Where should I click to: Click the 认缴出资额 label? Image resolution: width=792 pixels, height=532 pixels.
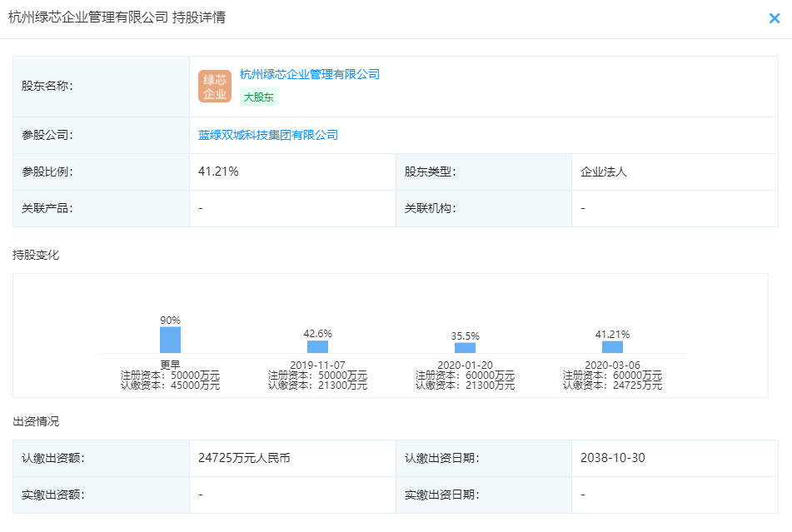pos(53,458)
